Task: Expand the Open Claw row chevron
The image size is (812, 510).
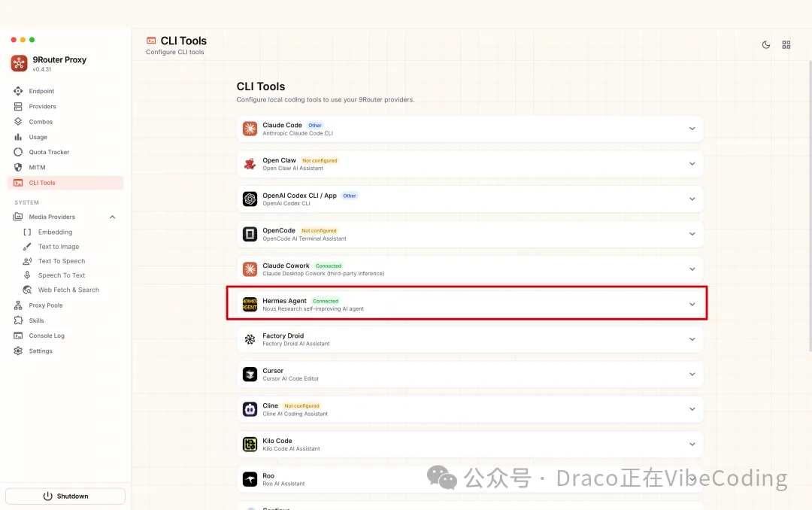Action: [x=692, y=164]
